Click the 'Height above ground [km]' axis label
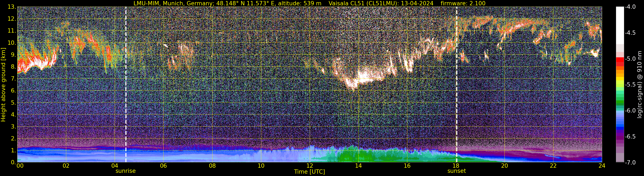The height and width of the screenshot is (176, 644). tap(3, 85)
